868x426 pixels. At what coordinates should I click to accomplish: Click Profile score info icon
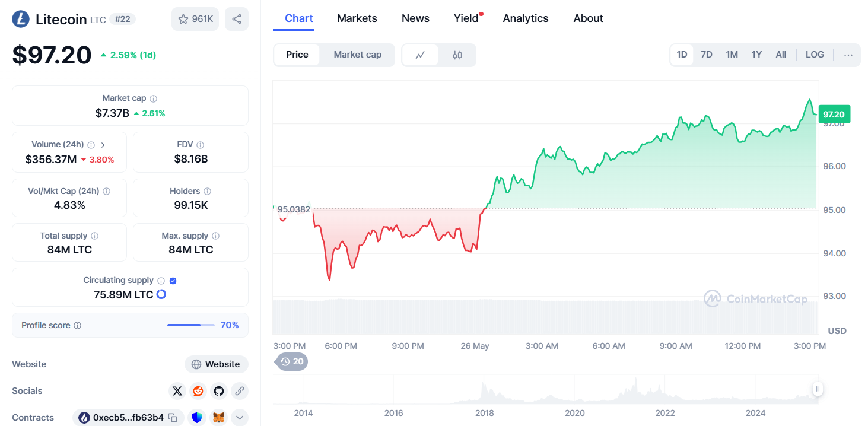coord(78,326)
